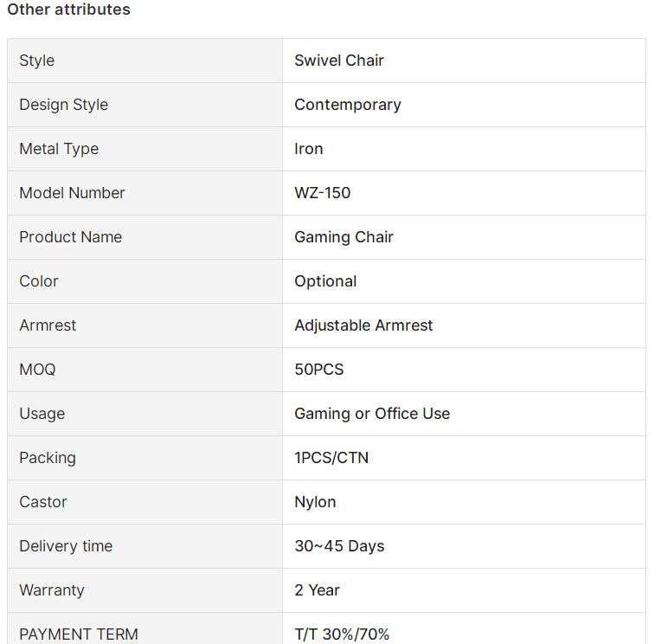
Task: Click the Other attributes heading
Action: [x=69, y=10]
